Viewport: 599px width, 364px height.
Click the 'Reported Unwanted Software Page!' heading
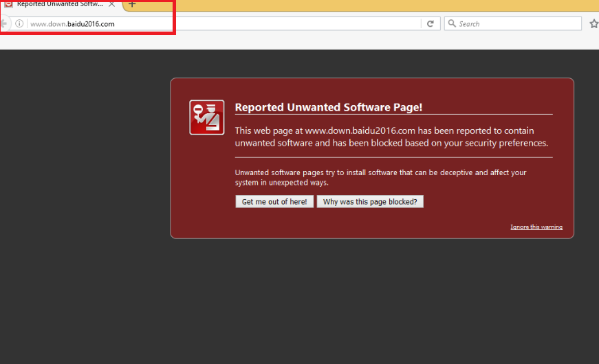click(329, 107)
